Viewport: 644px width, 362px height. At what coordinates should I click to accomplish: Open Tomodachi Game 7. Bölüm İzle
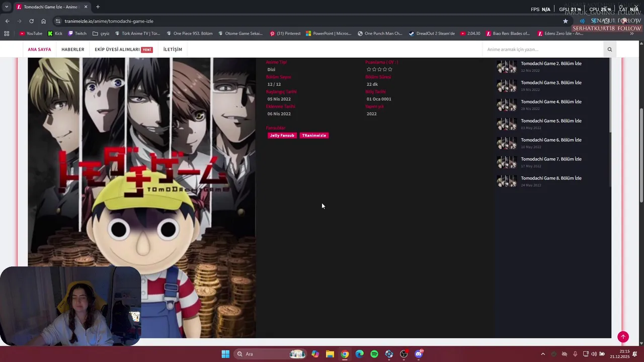(x=551, y=159)
